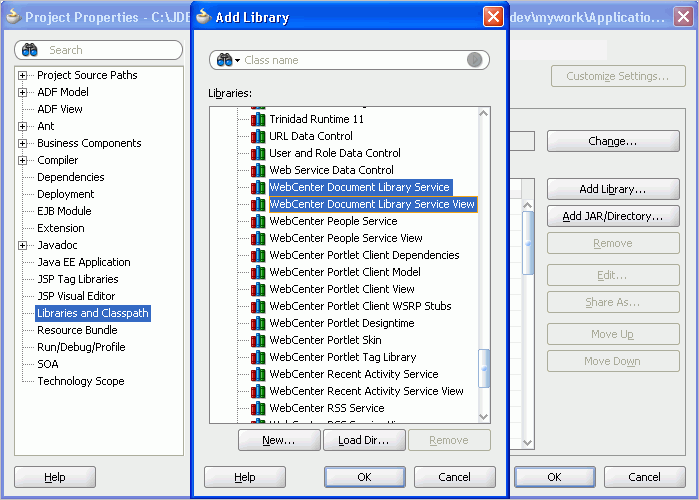Open Help in the Add Library dialog
699x500 pixels.
245,477
